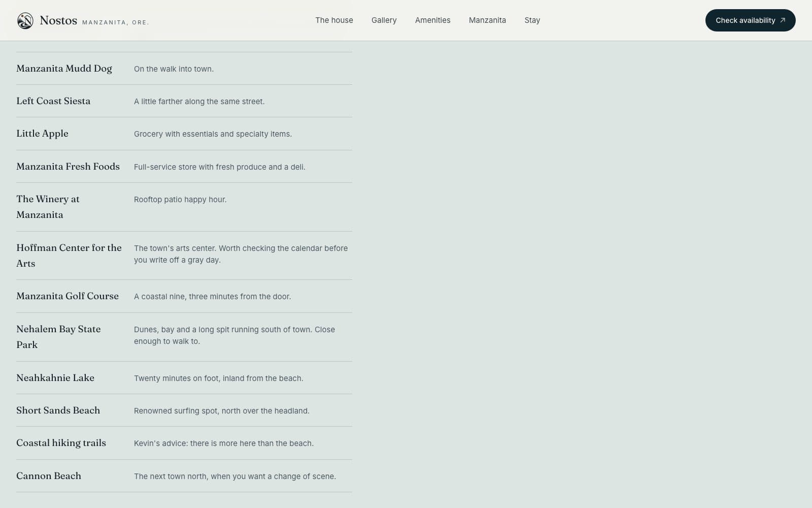
Task: Select 'A little farther along the same street.'
Action: 199,102
